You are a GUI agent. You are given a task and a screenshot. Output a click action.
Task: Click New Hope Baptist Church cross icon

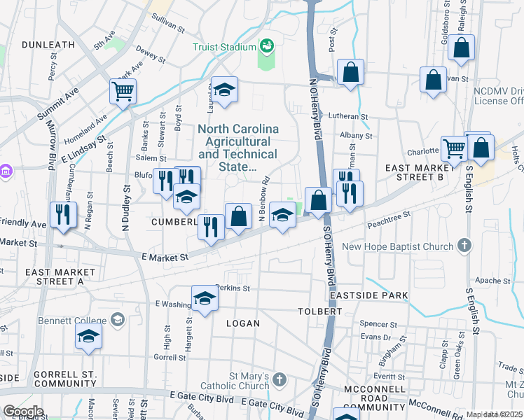[x=464, y=246]
